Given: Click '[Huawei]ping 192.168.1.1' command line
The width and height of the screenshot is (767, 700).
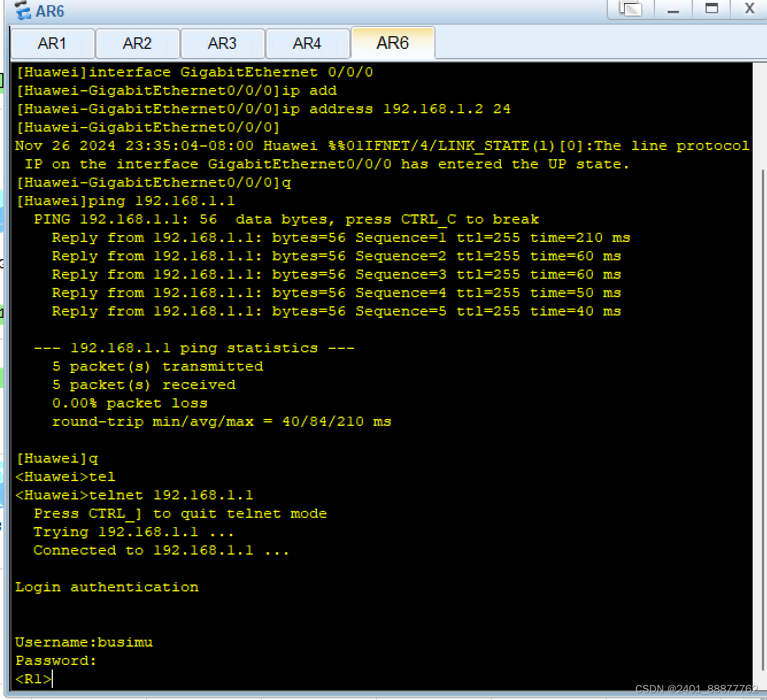Looking at the screenshot, I should click(x=126, y=201).
